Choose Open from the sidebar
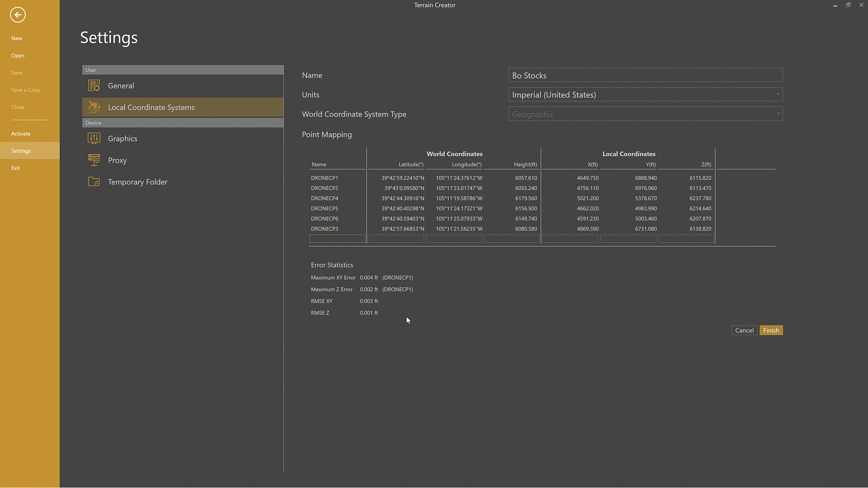This screenshot has height=488, width=868. (x=18, y=56)
